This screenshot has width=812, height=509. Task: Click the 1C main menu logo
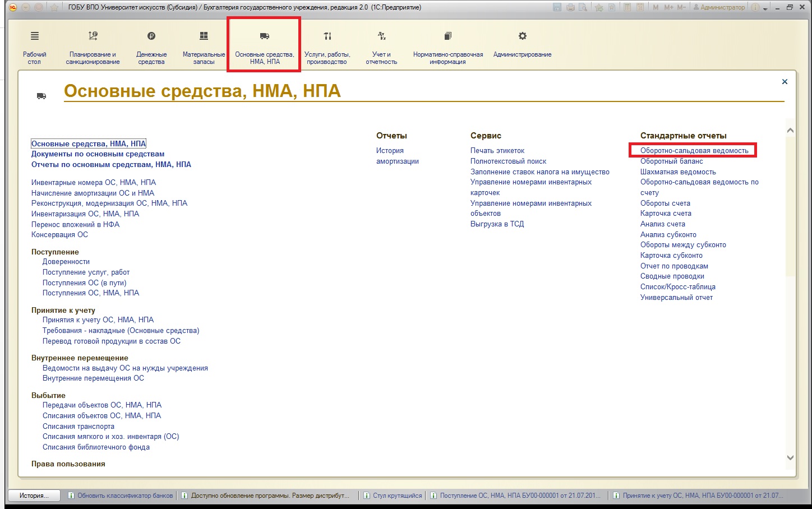click(13, 7)
